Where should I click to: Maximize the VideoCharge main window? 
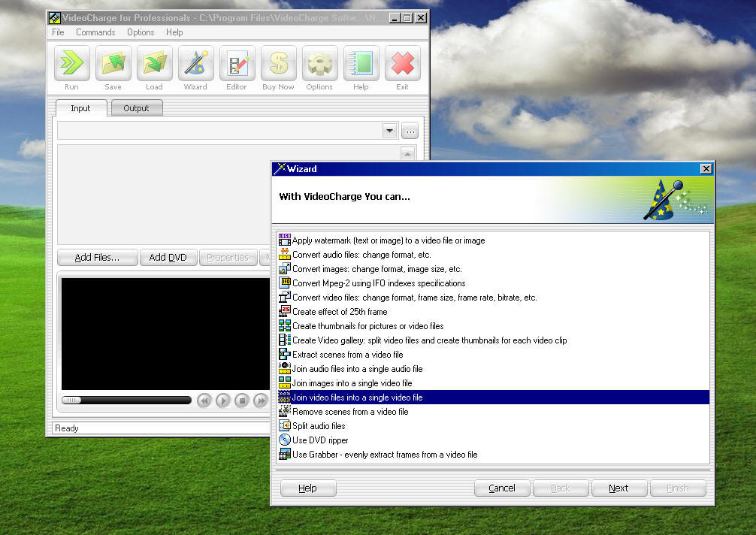[407, 18]
